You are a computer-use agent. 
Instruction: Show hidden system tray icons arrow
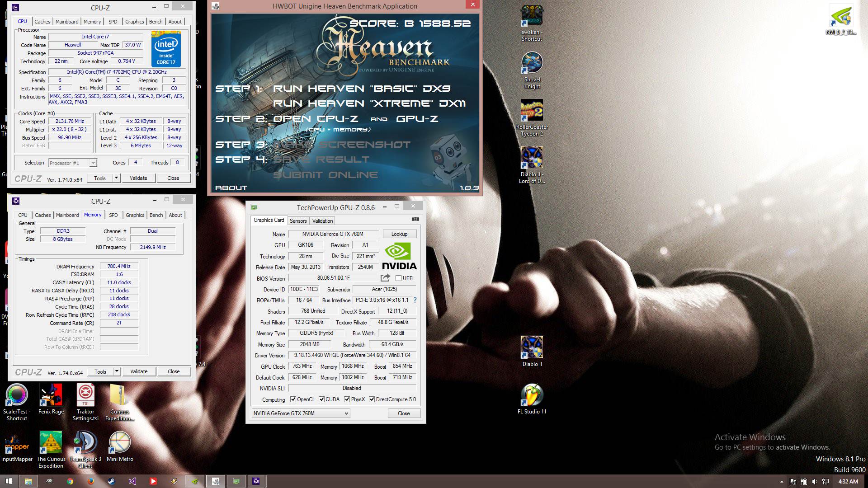[782, 482]
